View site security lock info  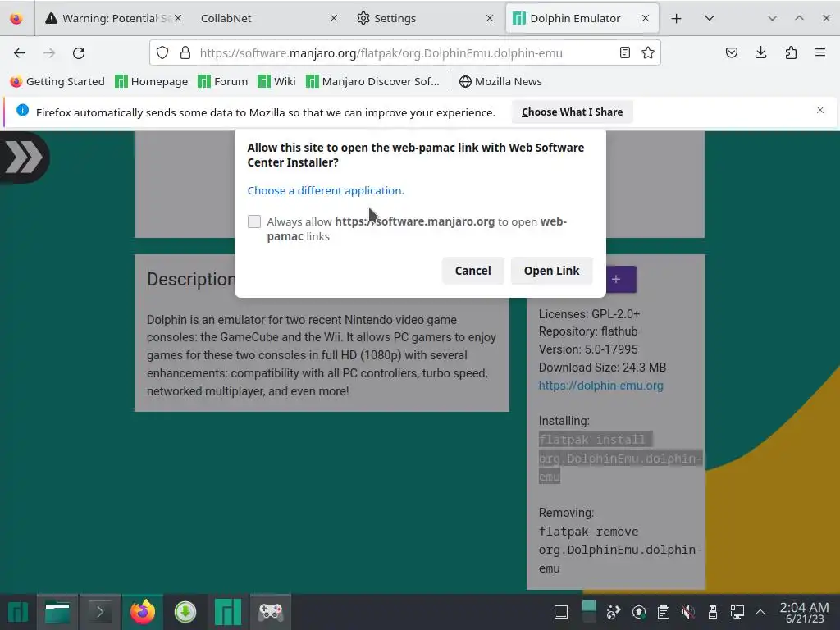pyautogui.click(x=185, y=52)
